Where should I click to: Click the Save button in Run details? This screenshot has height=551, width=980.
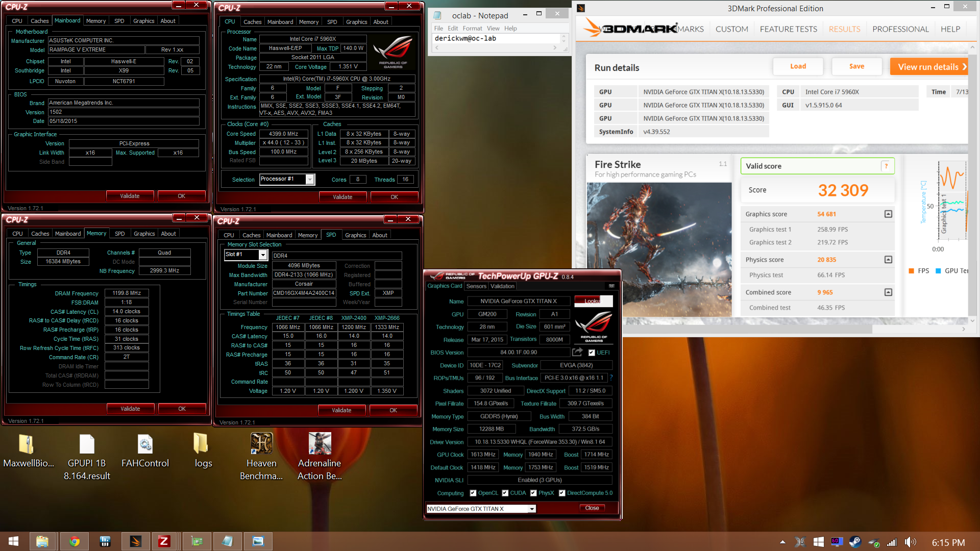point(856,66)
